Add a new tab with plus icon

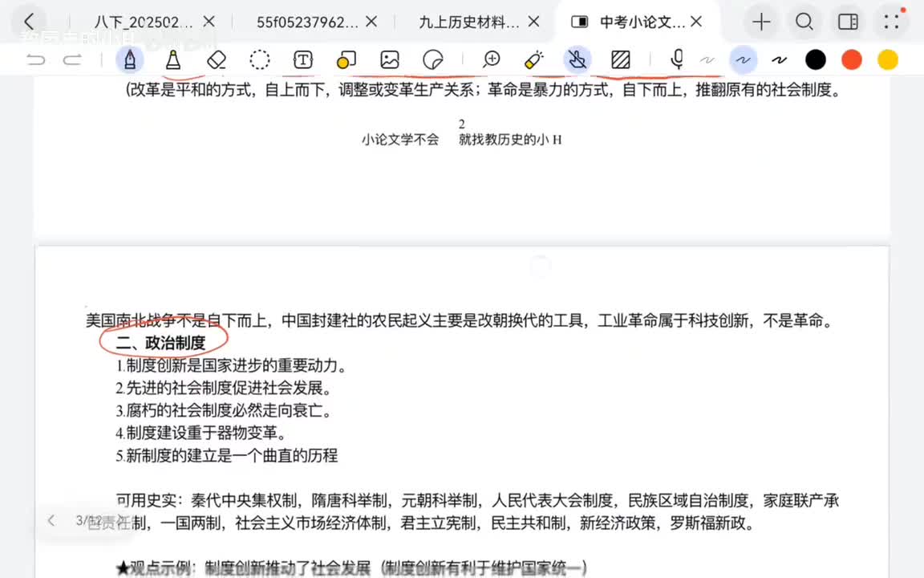(x=761, y=22)
